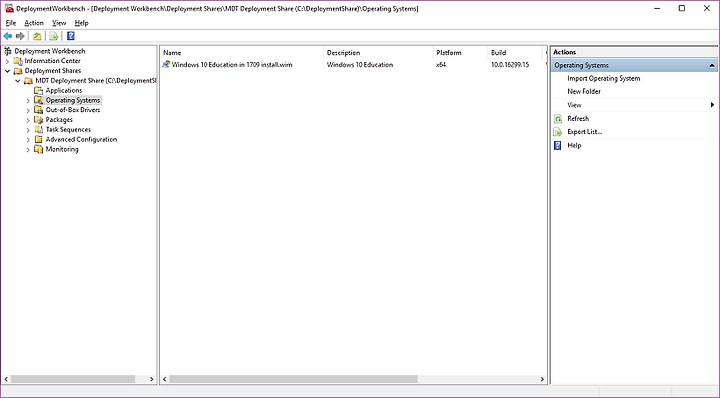The height and width of the screenshot is (398, 720).
Task: Click the tree pane horizontal scrollbar thumb
Action: pyautogui.click(x=73, y=379)
